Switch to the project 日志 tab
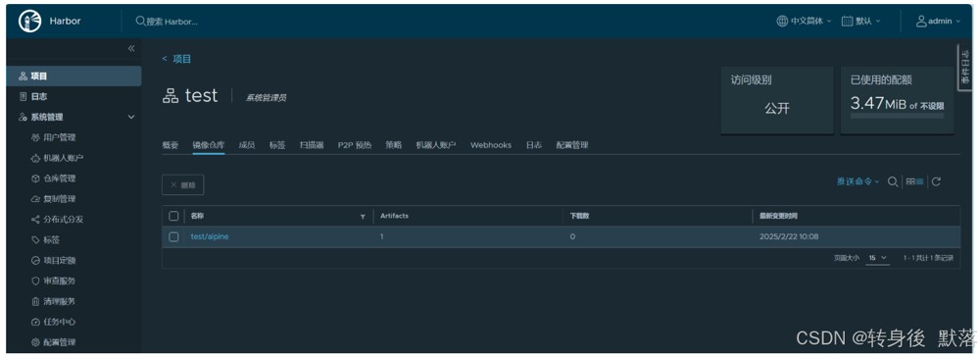This screenshot has width=980, height=356. 534,145
